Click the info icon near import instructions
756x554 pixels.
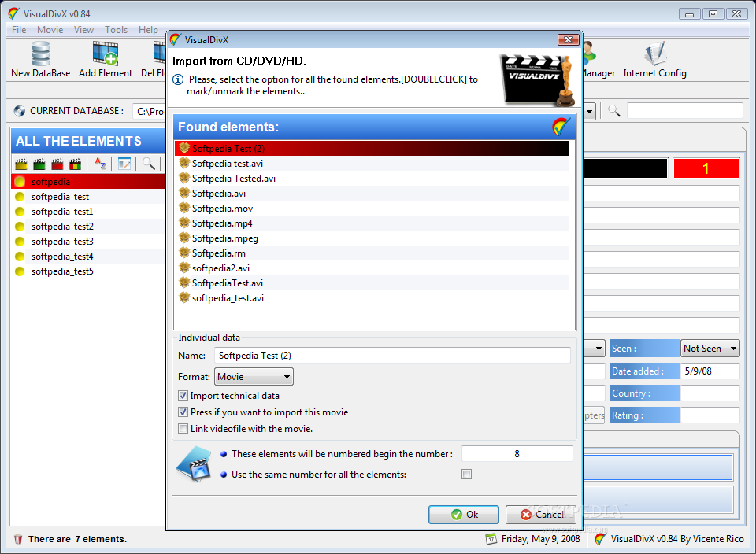(x=178, y=79)
